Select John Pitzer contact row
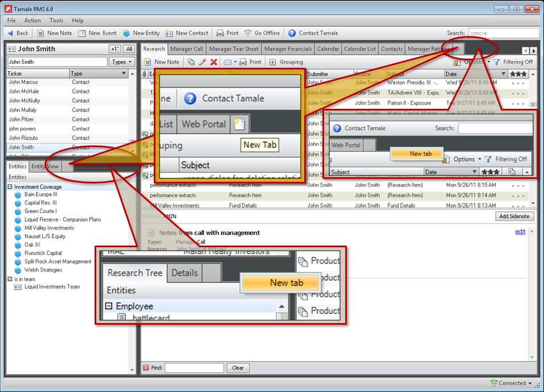The height and width of the screenshot is (392, 544). (x=67, y=119)
